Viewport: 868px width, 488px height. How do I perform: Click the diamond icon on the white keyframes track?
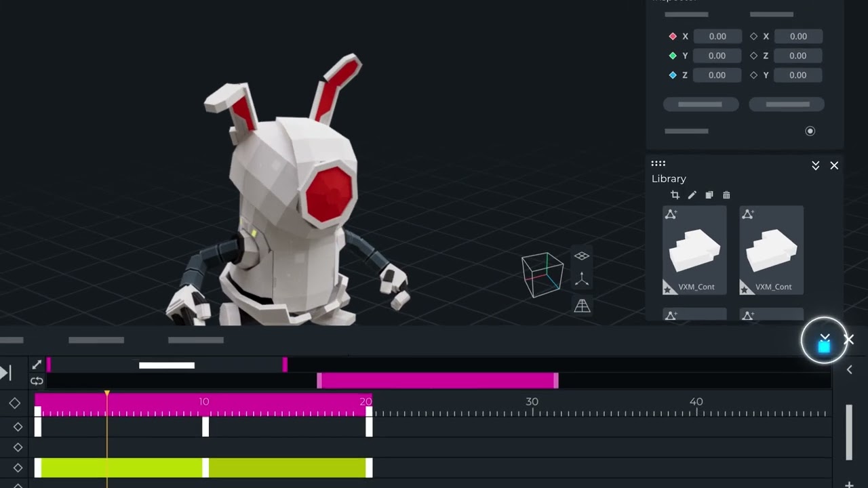pos(18,427)
